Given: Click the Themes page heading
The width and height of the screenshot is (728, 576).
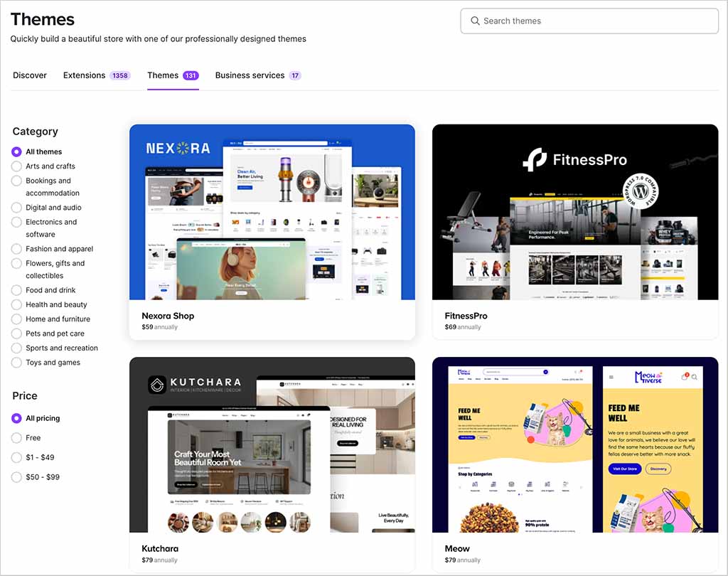Looking at the screenshot, I should [42, 19].
